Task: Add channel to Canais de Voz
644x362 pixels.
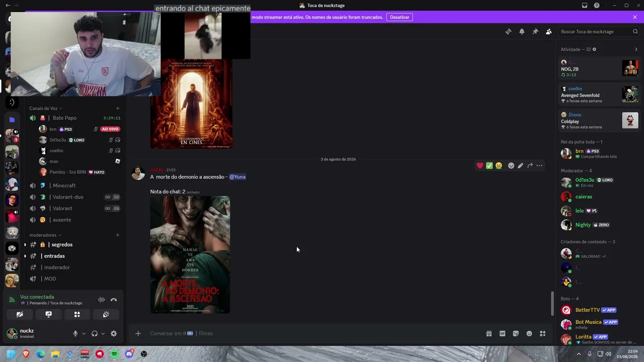Action: coord(118,108)
